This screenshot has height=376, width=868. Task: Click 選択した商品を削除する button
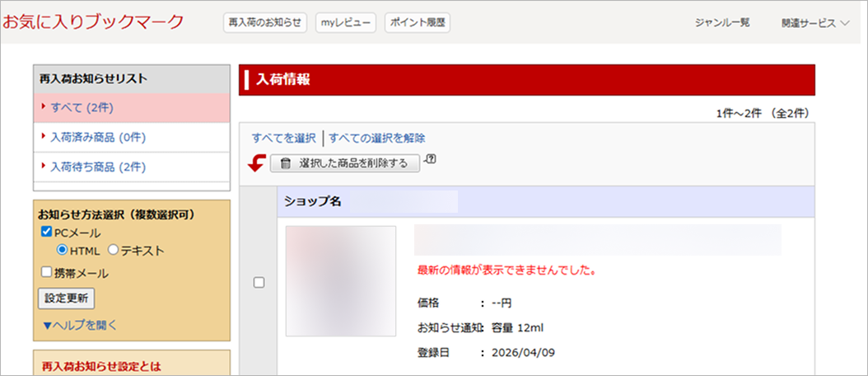click(345, 163)
